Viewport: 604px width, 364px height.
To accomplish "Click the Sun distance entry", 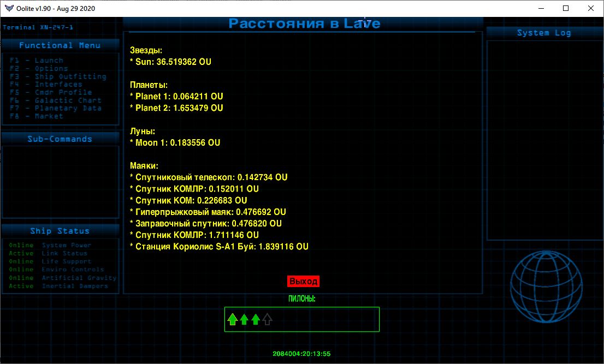I will pos(170,62).
